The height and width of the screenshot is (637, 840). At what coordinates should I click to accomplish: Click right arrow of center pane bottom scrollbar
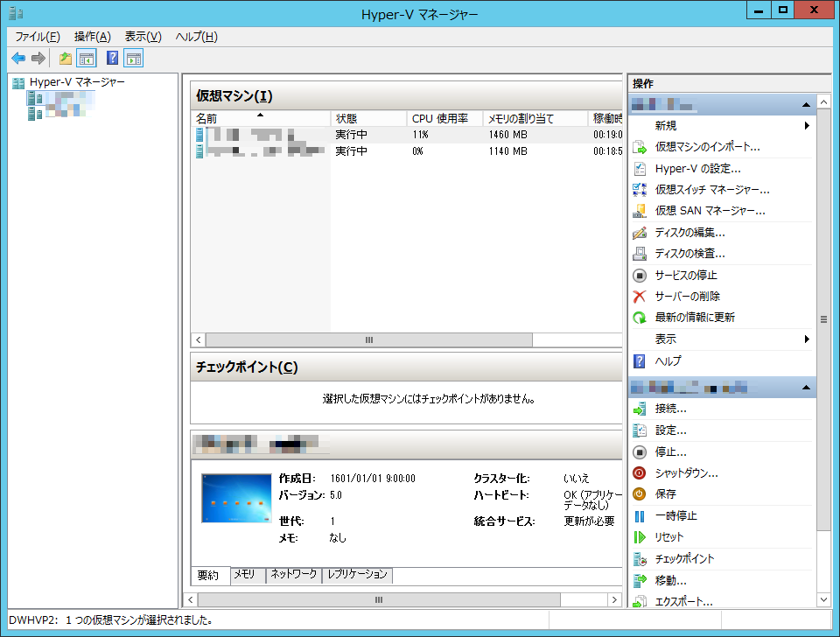[614, 599]
